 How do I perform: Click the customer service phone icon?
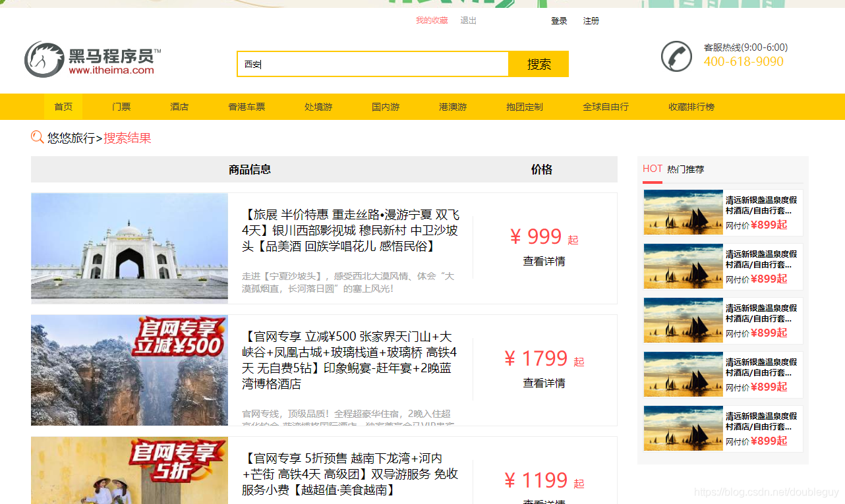tap(676, 57)
